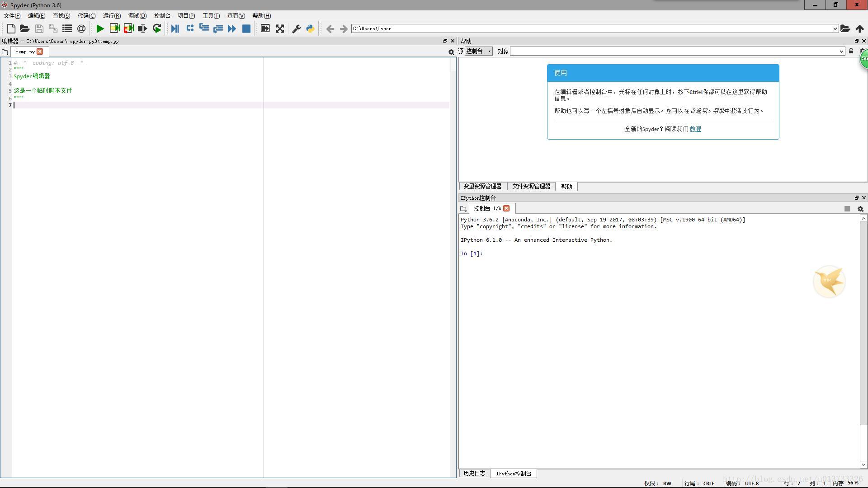Screen dimensions: 868x488
Task: Open Preferences with the wrench icon
Action: pyautogui.click(x=297, y=28)
